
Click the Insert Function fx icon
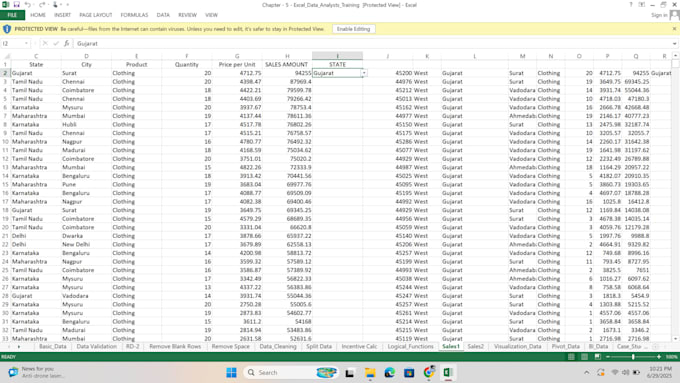coord(66,43)
